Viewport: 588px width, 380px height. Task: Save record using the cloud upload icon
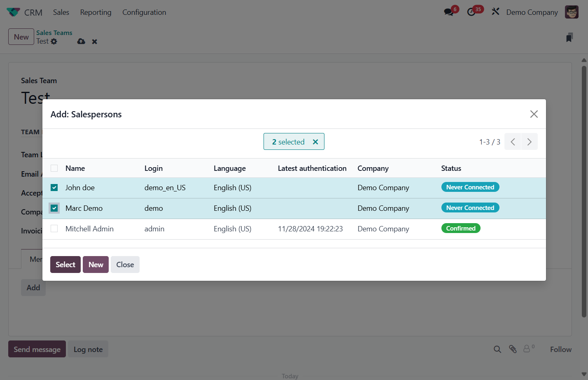81,41
